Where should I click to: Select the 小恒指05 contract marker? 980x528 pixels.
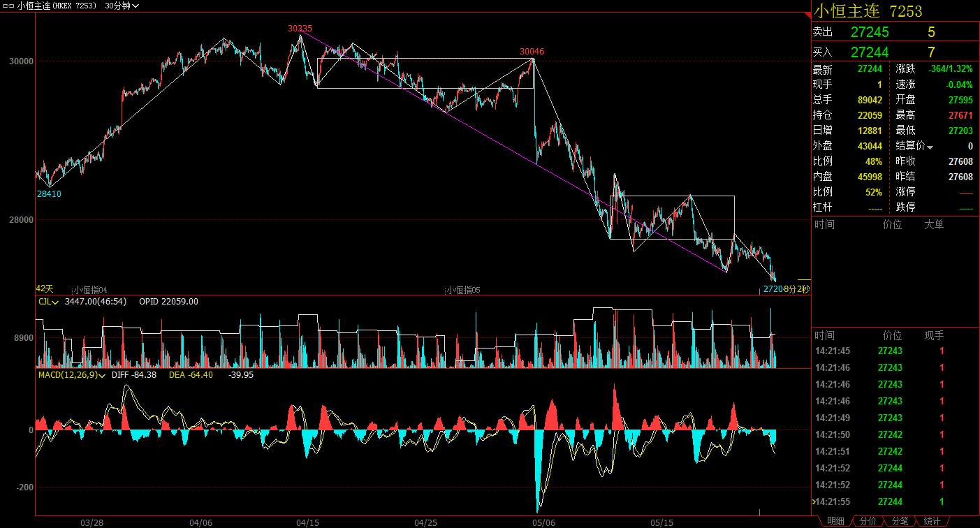click(x=464, y=289)
